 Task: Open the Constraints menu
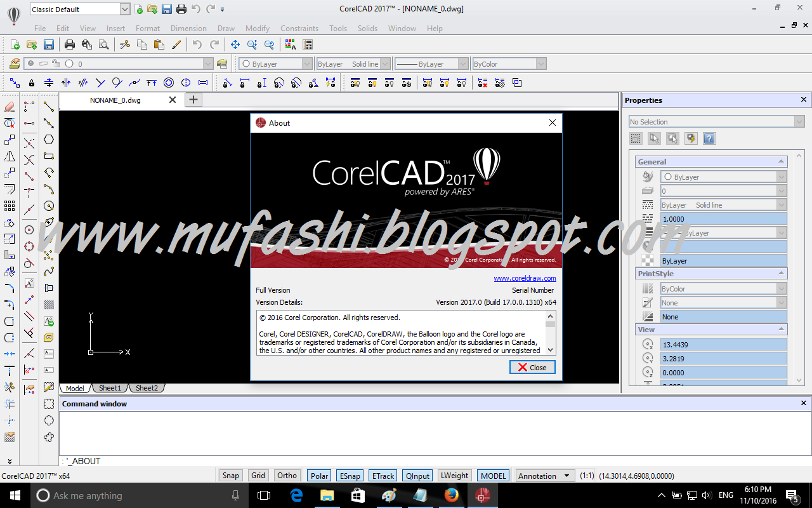click(299, 29)
